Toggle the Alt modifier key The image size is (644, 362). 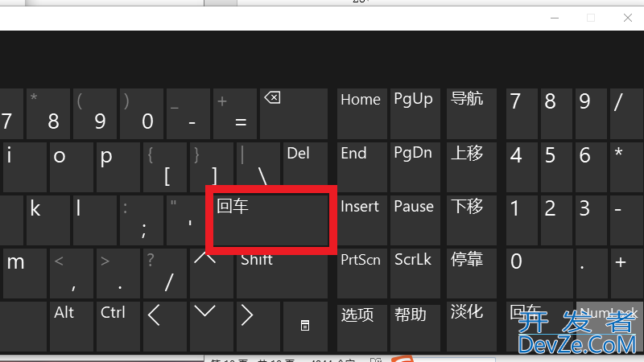pyautogui.click(x=72, y=327)
